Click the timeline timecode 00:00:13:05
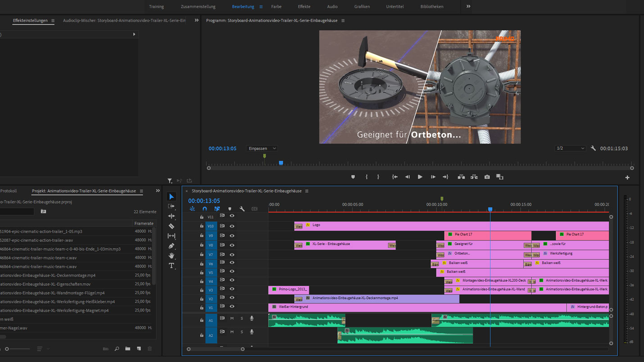Viewport: 644px width, 362px height. (x=204, y=201)
